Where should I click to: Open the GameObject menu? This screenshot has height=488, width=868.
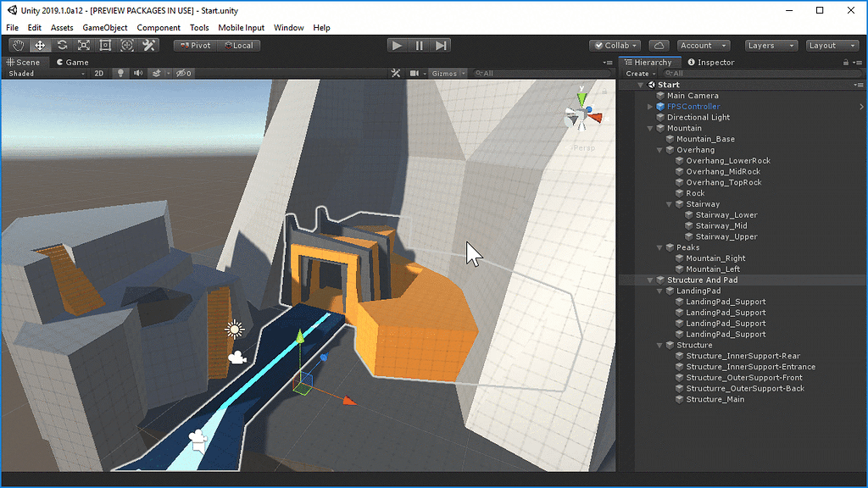point(104,28)
